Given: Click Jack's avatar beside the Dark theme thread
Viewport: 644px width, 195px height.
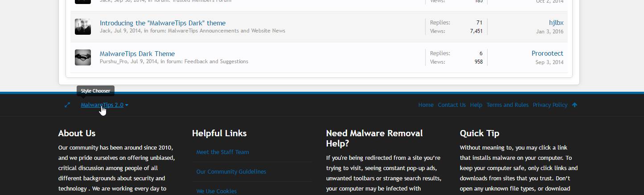Looking at the screenshot, I should tap(83, 27).
